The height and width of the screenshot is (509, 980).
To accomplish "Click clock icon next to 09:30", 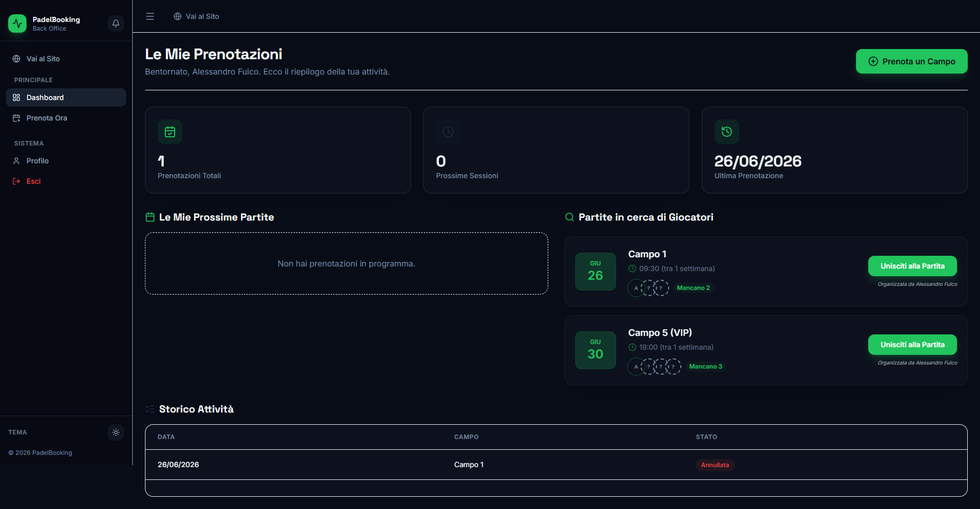I will pyautogui.click(x=632, y=269).
